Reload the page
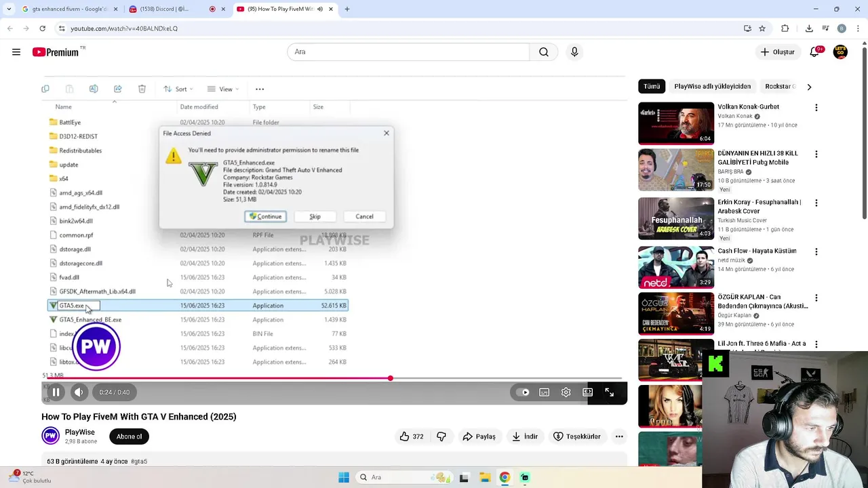868x488 pixels. tap(43, 28)
